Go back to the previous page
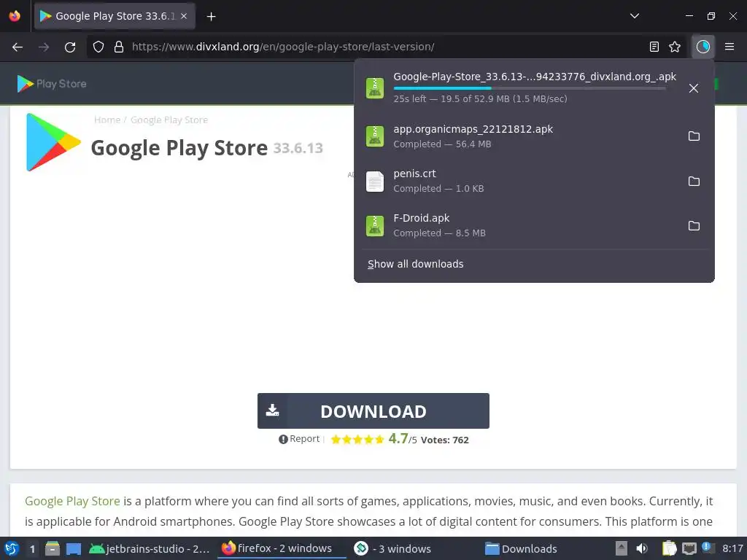 click(18, 47)
